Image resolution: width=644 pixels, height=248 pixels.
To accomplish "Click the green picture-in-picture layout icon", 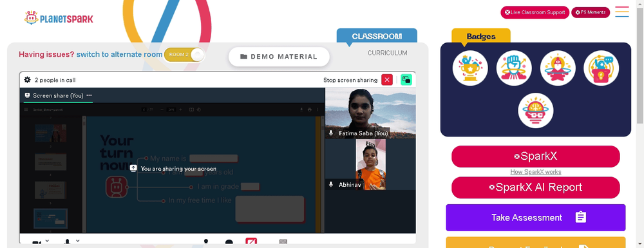I will coord(406,80).
